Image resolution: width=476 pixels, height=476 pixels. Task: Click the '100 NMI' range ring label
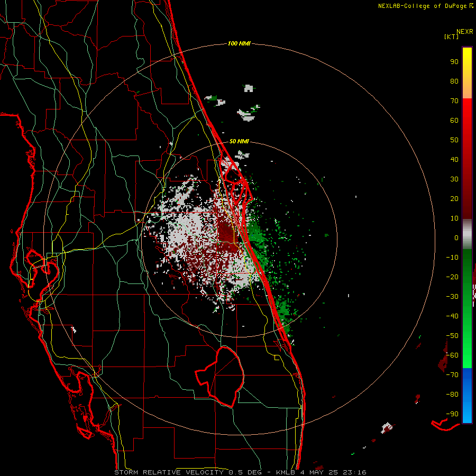(239, 44)
